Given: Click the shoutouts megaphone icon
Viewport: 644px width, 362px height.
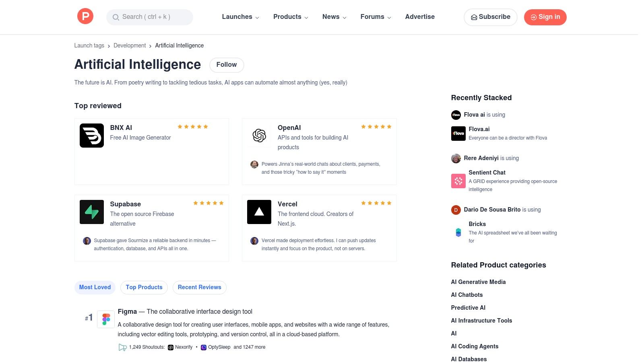Looking at the screenshot, I should point(122,347).
